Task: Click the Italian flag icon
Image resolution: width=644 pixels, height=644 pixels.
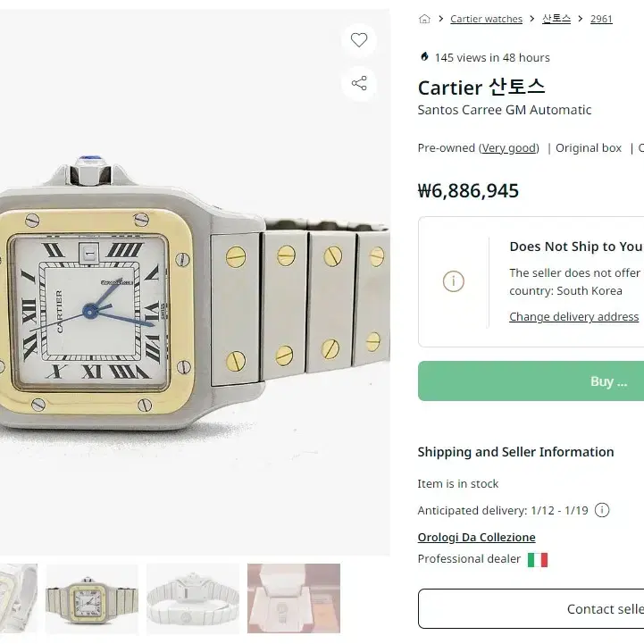Action: click(538, 559)
